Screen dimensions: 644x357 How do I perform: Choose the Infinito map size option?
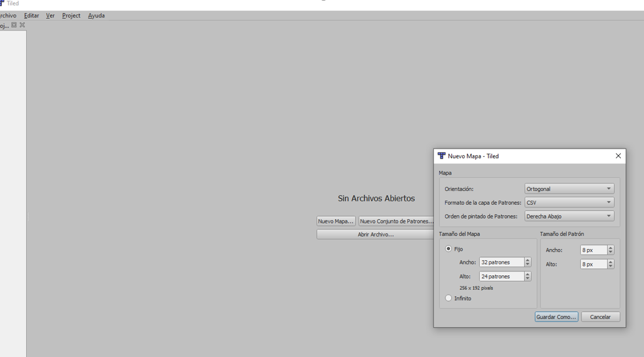point(449,298)
